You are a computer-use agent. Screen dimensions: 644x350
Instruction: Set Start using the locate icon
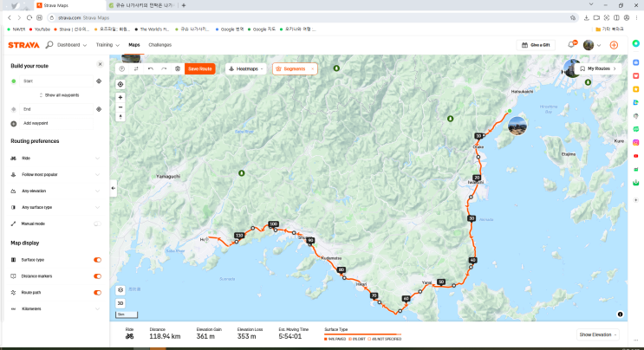(99, 81)
